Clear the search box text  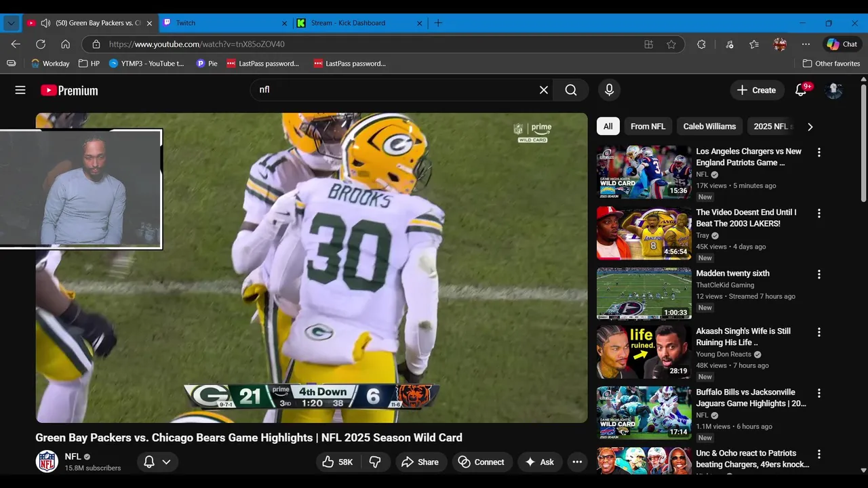click(543, 90)
